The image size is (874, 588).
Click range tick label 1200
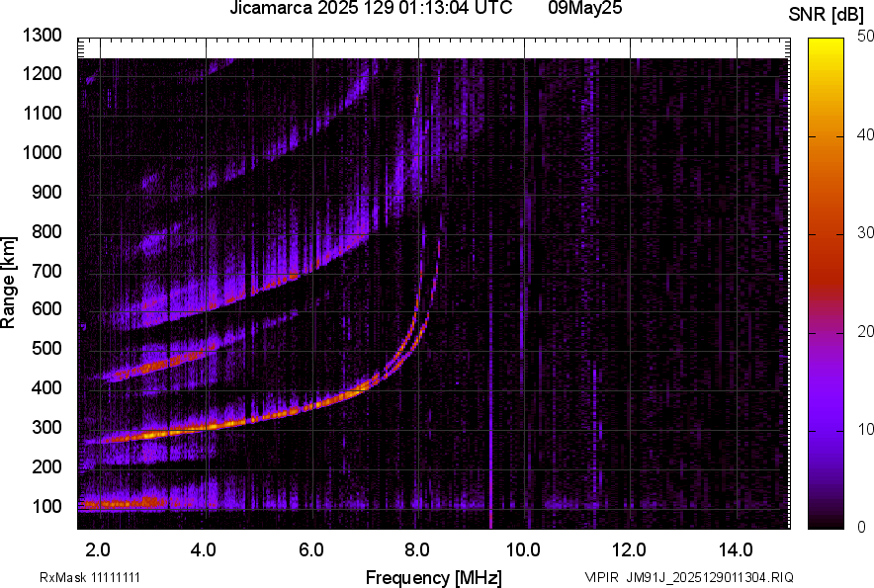[42, 73]
